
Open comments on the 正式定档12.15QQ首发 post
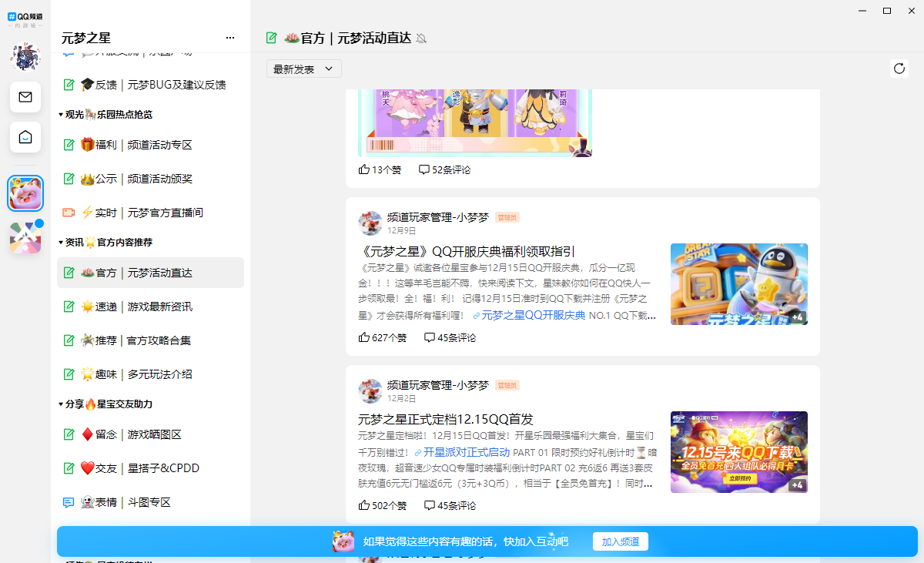450,505
